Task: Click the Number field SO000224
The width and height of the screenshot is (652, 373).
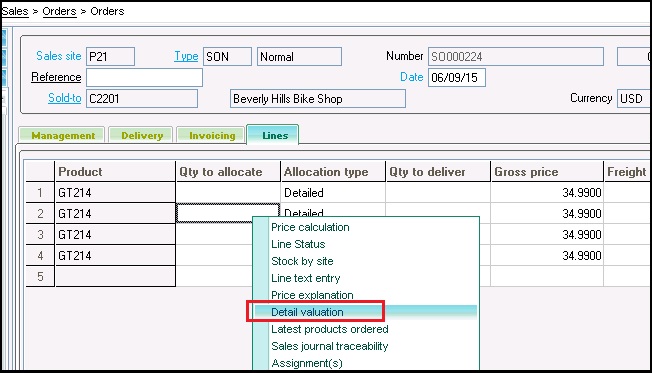Action: tap(516, 57)
